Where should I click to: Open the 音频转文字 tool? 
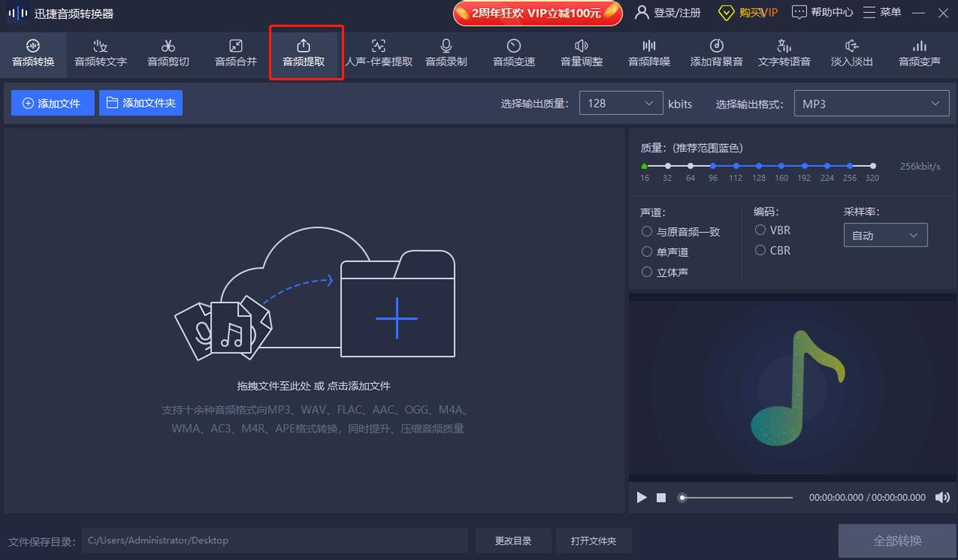(x=101, y=53)
